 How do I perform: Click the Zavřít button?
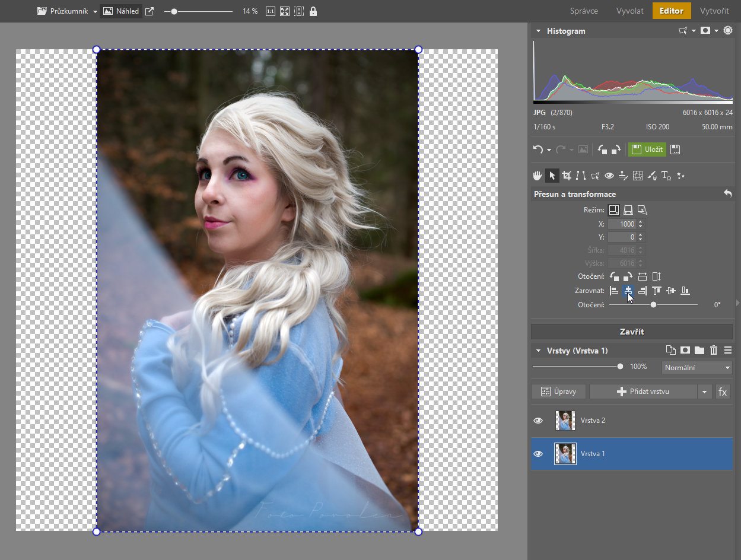pos(632,332)
